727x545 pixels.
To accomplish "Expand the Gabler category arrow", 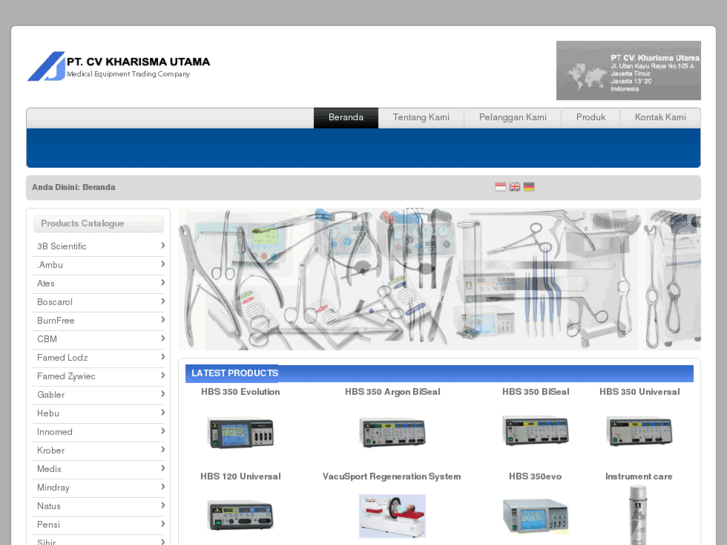I will coord(163,394).
